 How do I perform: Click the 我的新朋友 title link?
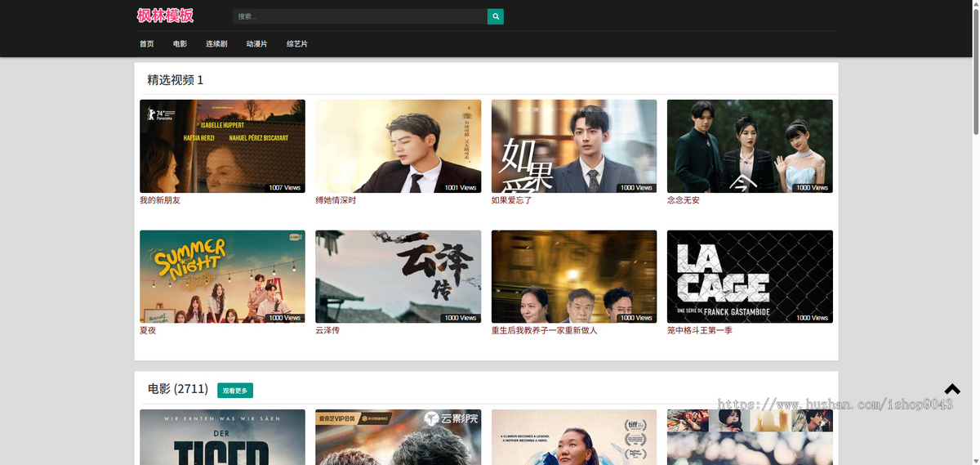tap(160, 200)
